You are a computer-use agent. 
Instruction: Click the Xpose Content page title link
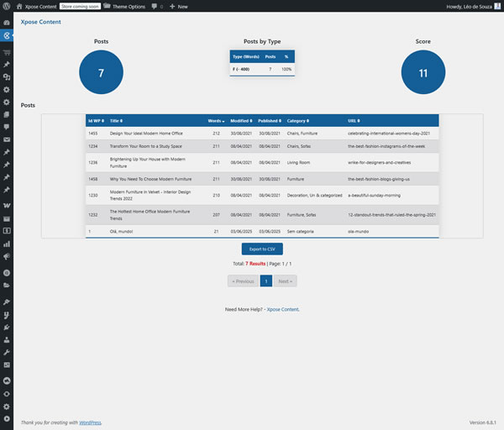[x=40, y=22]
